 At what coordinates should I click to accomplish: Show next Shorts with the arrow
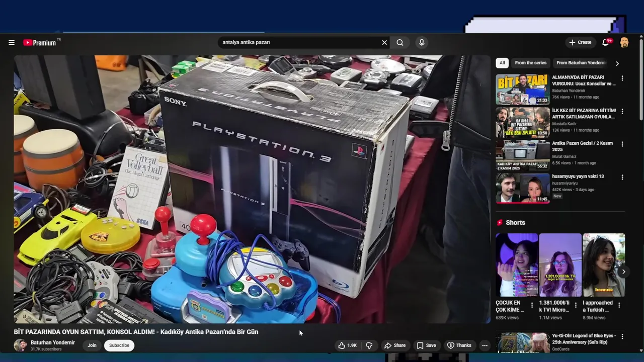click(623, 271)
